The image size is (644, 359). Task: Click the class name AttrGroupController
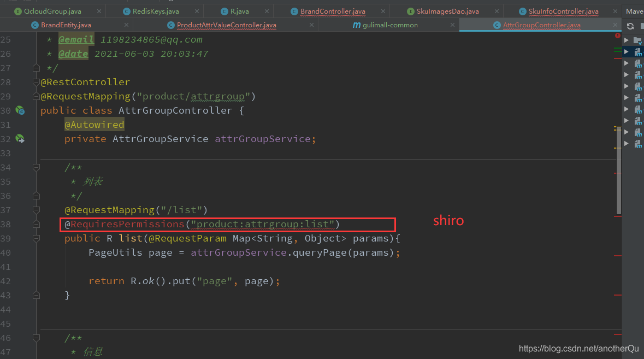point(175,110)
